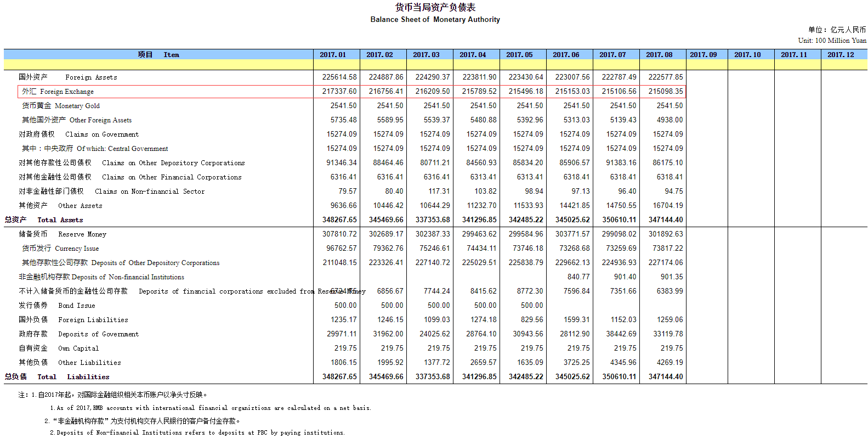Image resolution: width=868 pixels, height=439 pixels.
Task: Click the Currency Issue row label
Action: [x=60, y=249]
